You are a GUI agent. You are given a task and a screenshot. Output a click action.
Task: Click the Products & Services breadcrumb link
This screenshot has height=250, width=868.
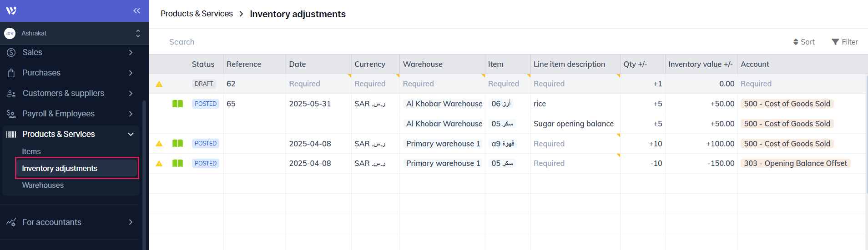pyautogui.click(x=197, y=14)
